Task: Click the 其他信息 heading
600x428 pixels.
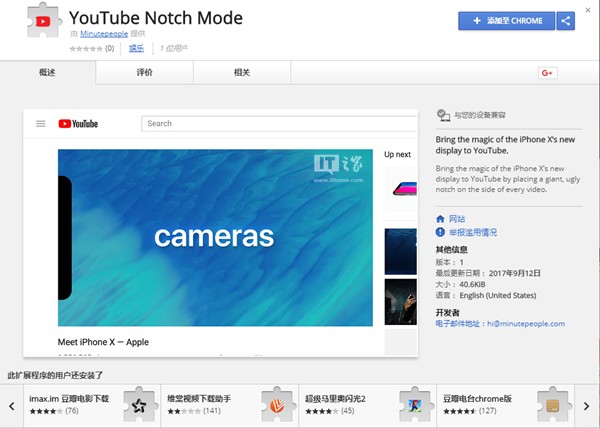Action: click(452, 250)
